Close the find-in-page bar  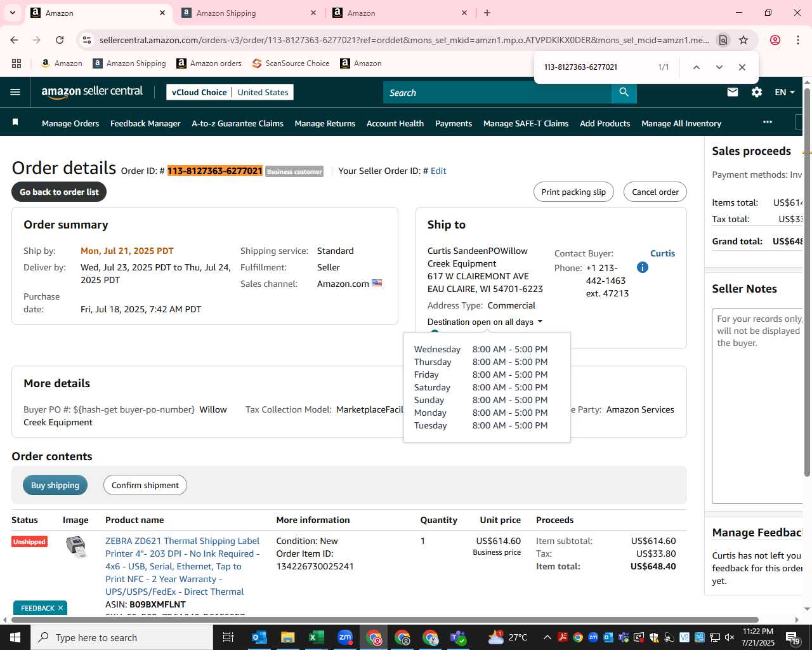point(742,67)
